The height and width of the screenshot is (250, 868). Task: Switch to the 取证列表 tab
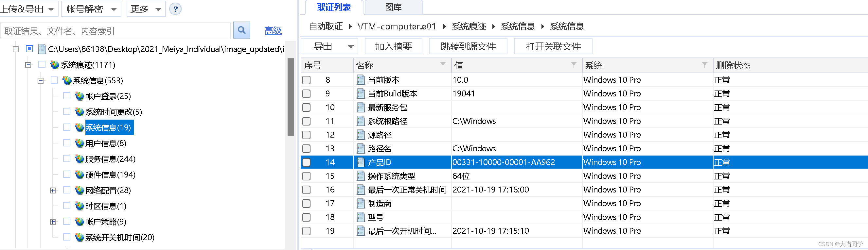pyautogui.click(x=334, y=8)
